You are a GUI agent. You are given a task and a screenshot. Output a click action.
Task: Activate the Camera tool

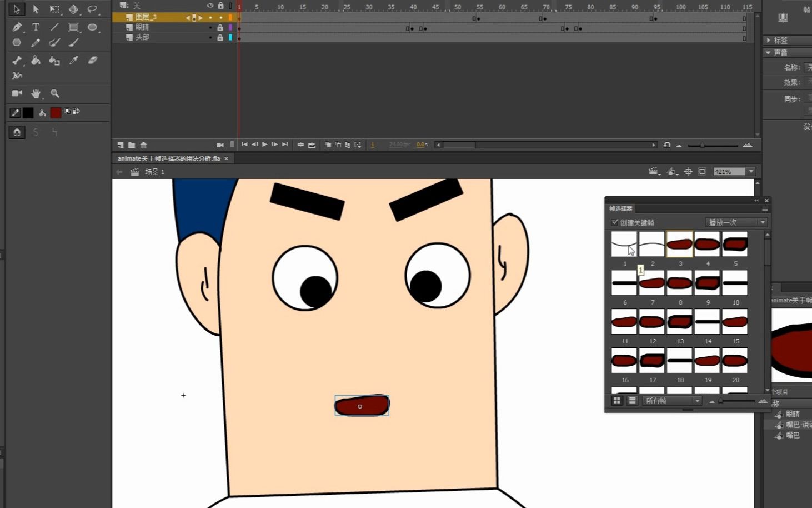16,93
